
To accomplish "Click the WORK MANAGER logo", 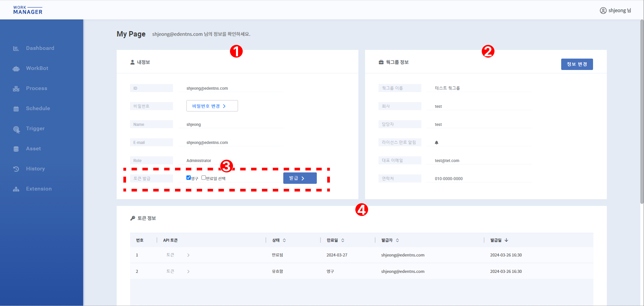I will click(28, 10).
